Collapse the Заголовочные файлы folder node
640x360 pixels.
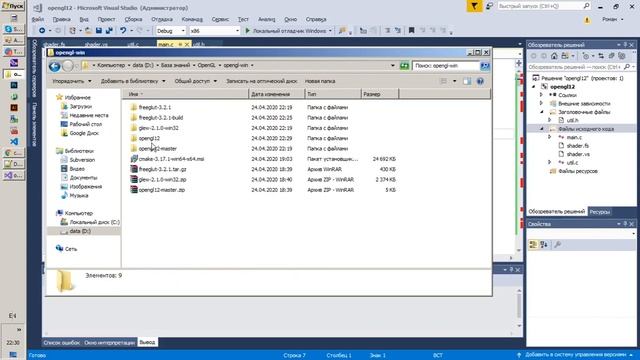pos(542,112)
